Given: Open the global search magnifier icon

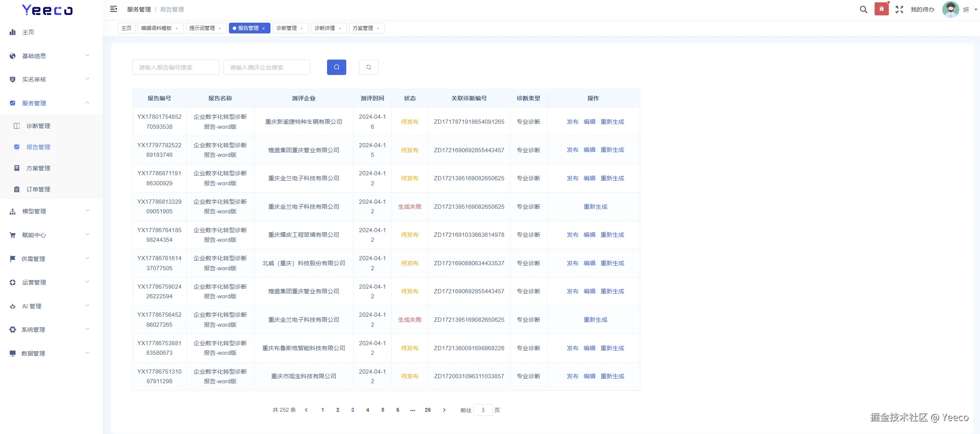Looking at the screenshot, I should coord(863,10).
